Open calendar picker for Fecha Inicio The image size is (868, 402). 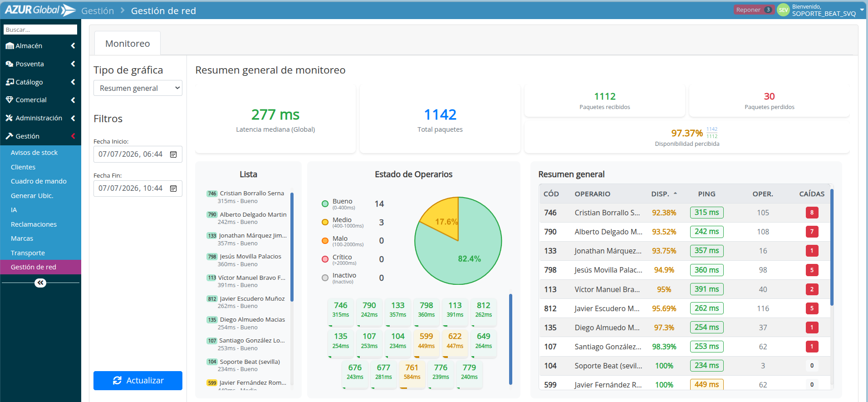173,154
